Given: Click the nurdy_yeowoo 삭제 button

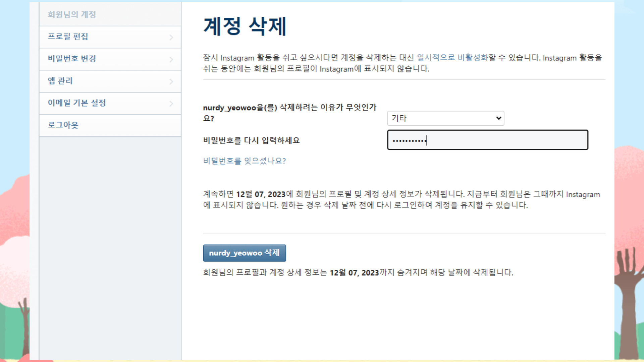Looking at the screenshot, I should (244, 253).
